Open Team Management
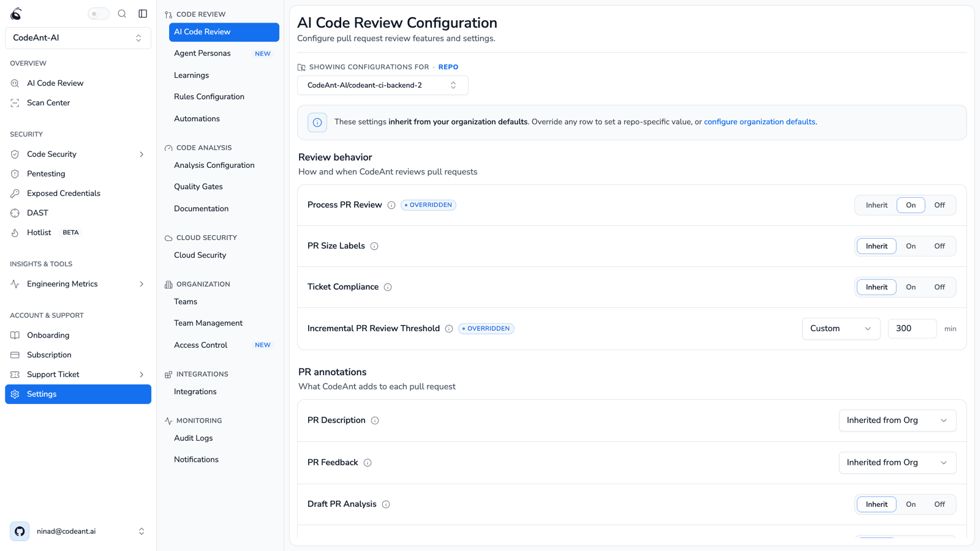This screenshot has width=980, height=551. click(224, 323)
